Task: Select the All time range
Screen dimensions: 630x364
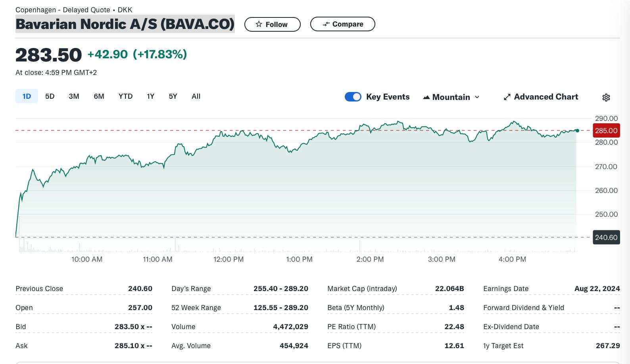Action: (x=196, y=96)
